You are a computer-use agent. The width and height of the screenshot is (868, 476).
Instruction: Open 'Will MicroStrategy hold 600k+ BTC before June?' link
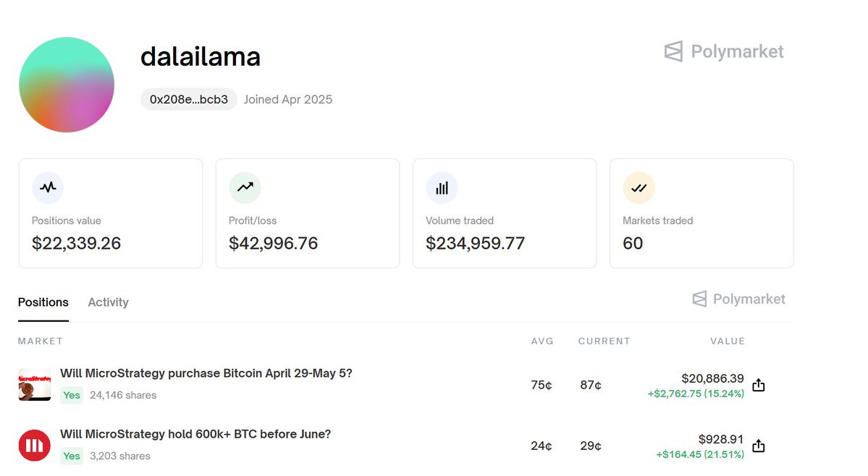coord(195,434)
